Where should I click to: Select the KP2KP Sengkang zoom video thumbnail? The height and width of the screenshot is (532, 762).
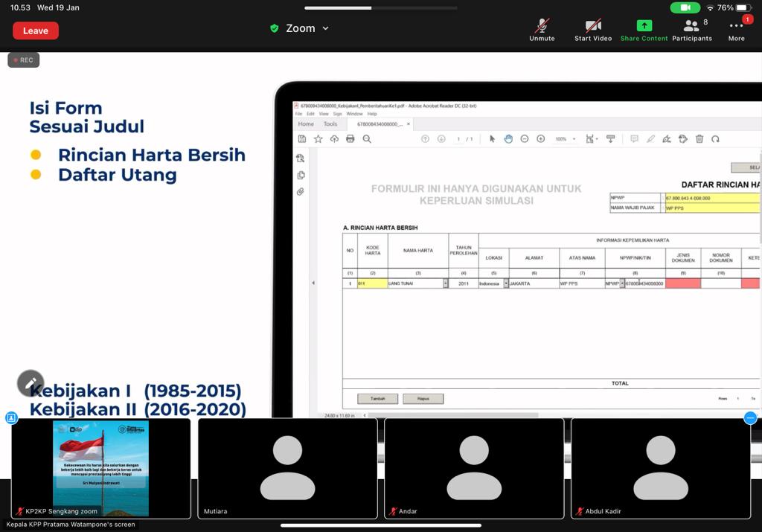click(x=100, y=468)
